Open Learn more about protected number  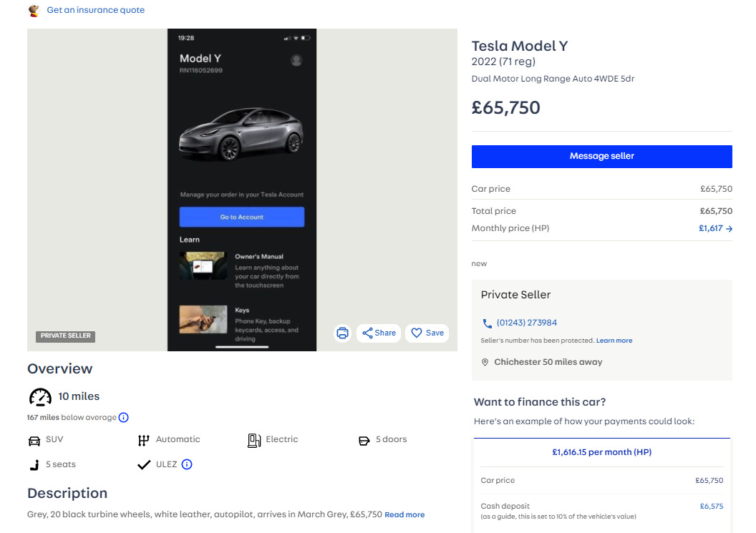(614, 341)
